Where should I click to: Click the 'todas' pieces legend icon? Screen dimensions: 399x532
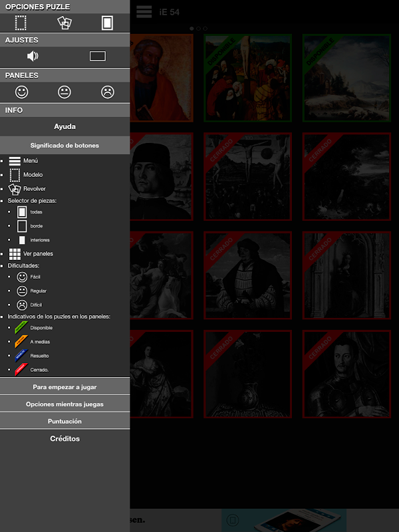(22, 212)
